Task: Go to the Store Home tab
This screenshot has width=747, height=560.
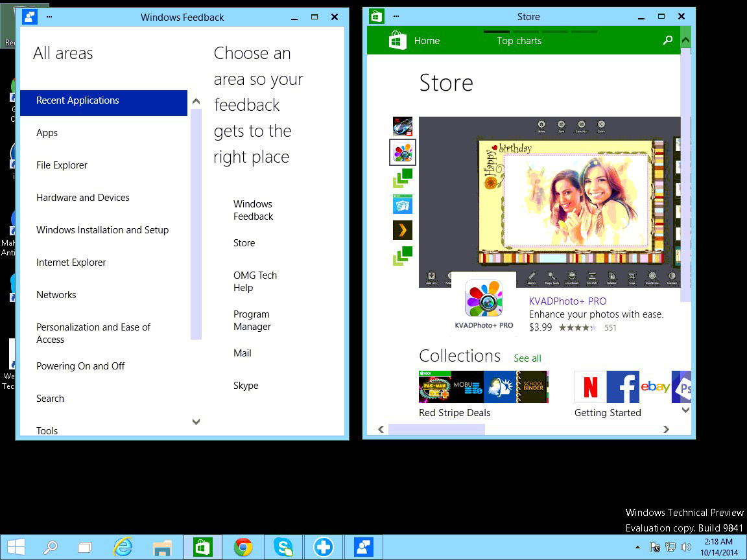Action: pos(427,41)
